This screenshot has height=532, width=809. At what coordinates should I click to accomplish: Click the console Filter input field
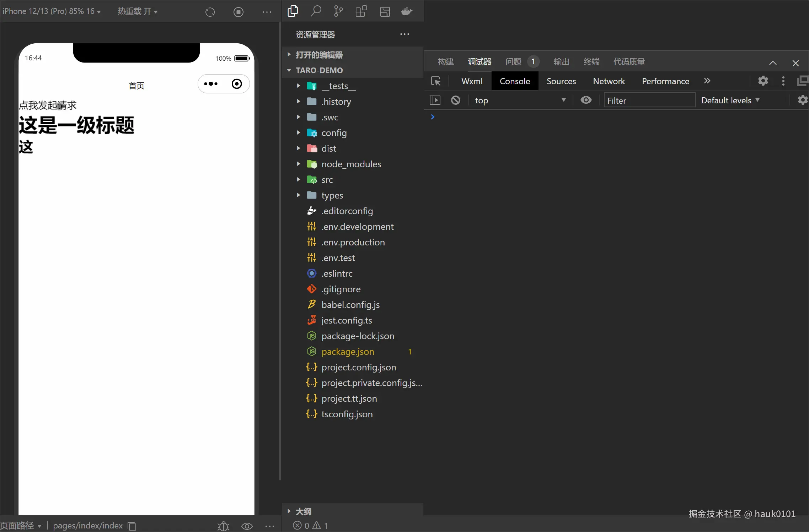click(648, 100)
